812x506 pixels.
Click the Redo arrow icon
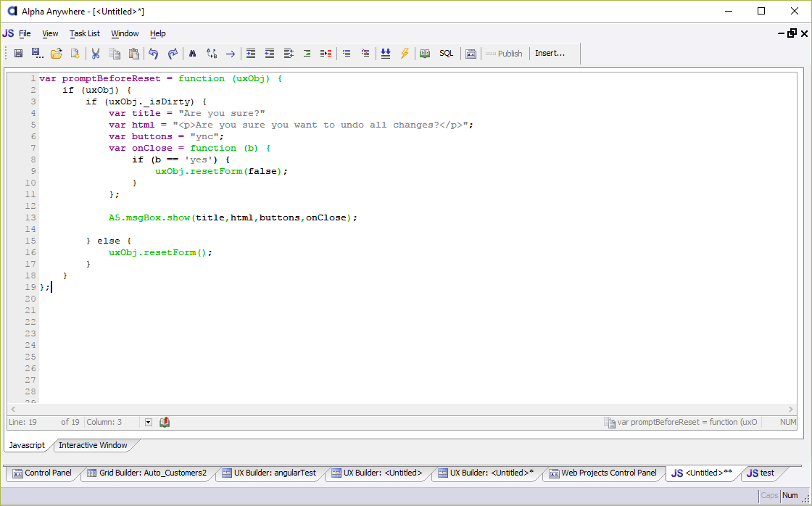173,54
